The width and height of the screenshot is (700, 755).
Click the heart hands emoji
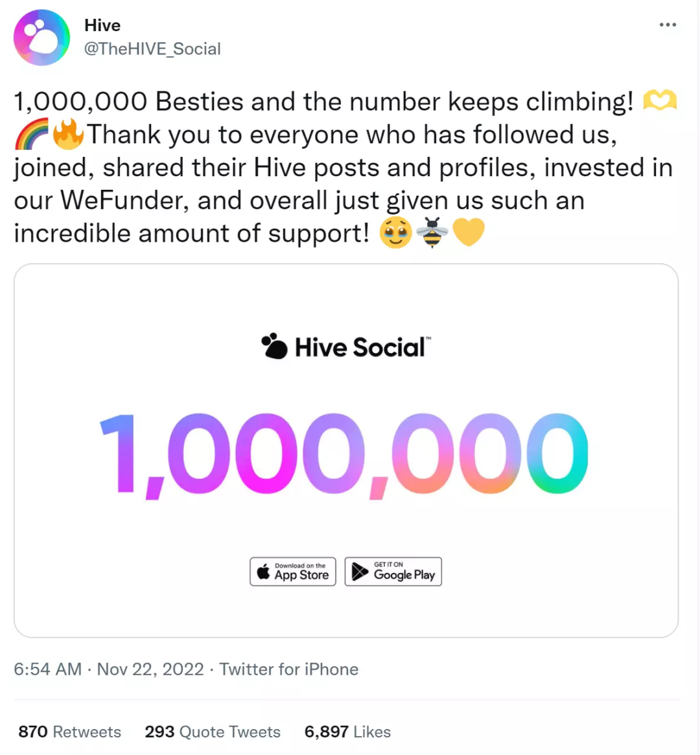(659, 102)
